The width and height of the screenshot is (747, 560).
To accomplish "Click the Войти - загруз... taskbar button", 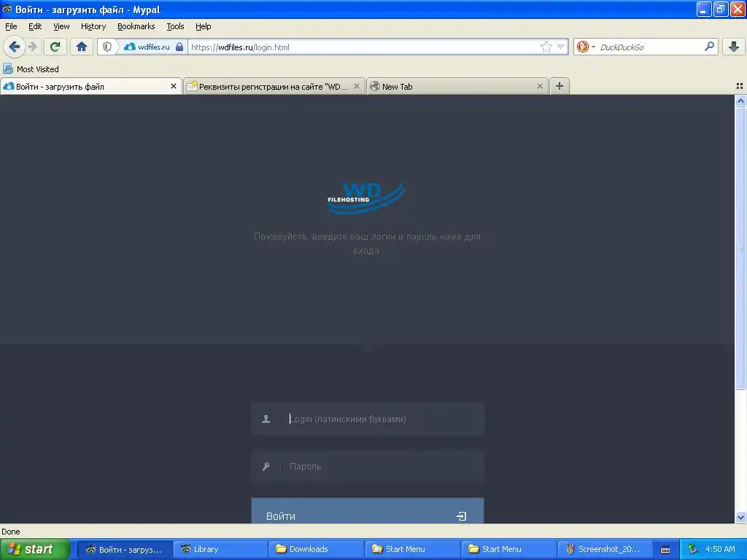I will pyautogui.click(x=124, y=549).
